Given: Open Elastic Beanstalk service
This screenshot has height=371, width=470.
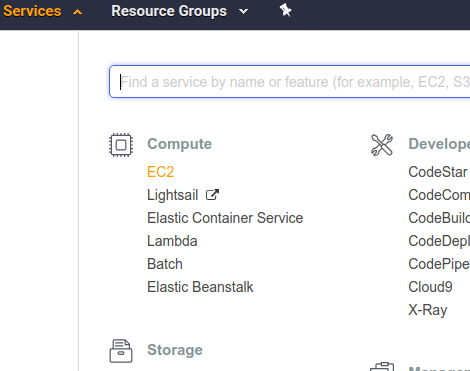Looking at the screenshot, I should tap(200, 287).
